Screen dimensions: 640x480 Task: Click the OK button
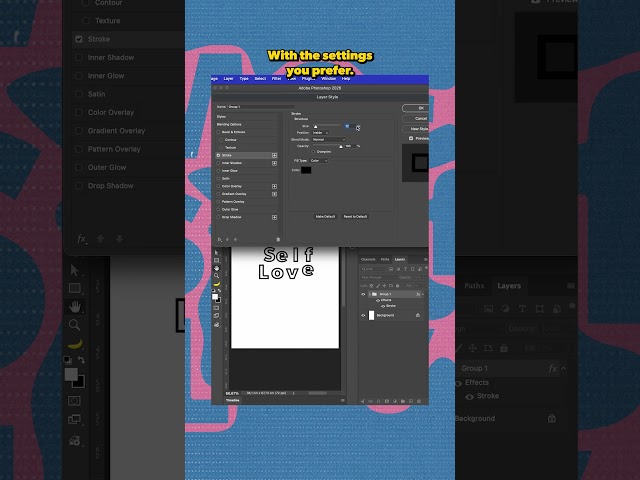click(x=416, y=108)
